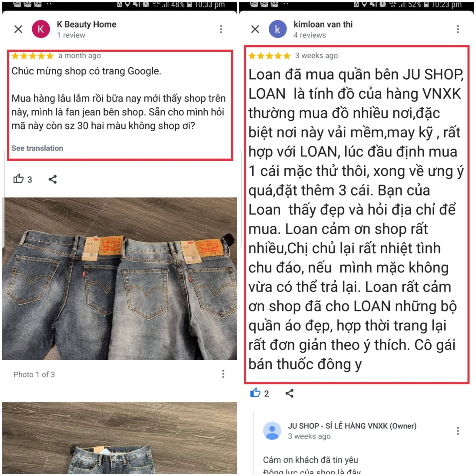Open JU SHOP owner avatar
The image size is (476, 476).
pos(272,431)
